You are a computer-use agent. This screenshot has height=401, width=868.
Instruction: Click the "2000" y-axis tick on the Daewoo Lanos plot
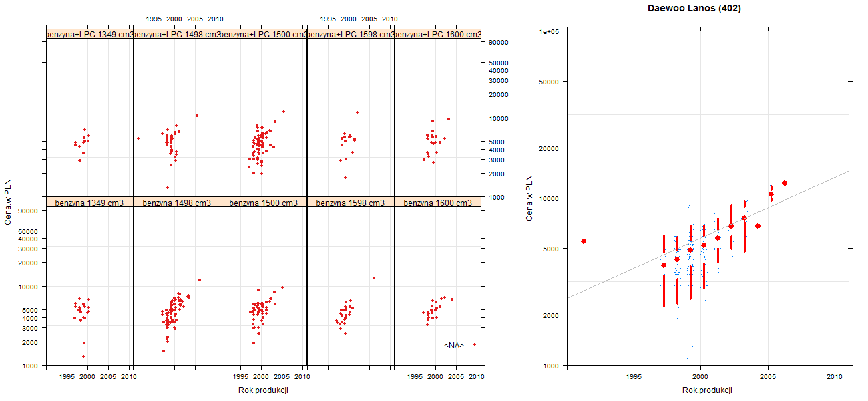click(x=552, y=315)
